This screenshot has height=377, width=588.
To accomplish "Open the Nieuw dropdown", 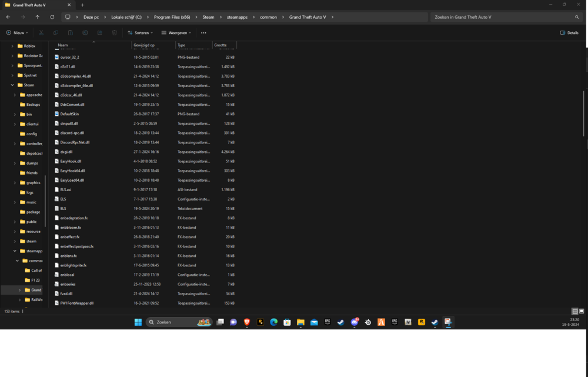I will (16, 32).
